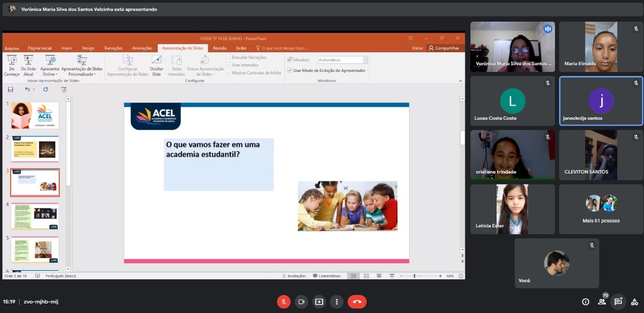Turn on camera in call controls
644x313 pixels.
(x=301, y=301)
